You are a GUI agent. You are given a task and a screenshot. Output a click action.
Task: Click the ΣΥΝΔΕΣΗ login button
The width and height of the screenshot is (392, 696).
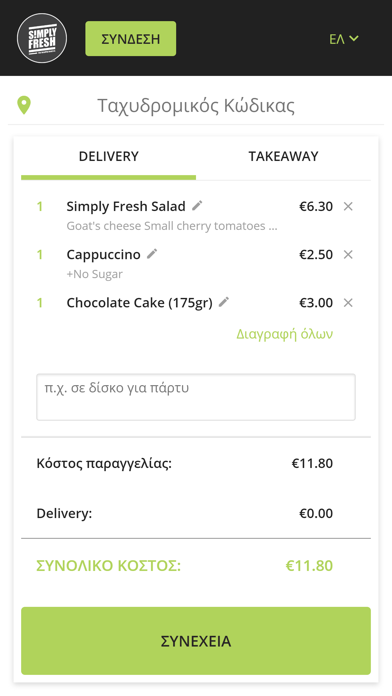pyautogui.click(x=131, y=39)
